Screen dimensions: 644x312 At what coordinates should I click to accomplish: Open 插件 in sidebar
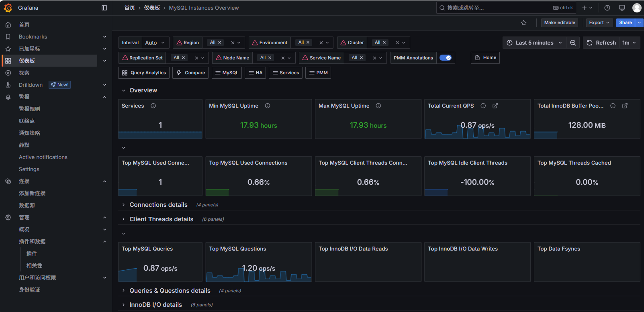[32, 253]
